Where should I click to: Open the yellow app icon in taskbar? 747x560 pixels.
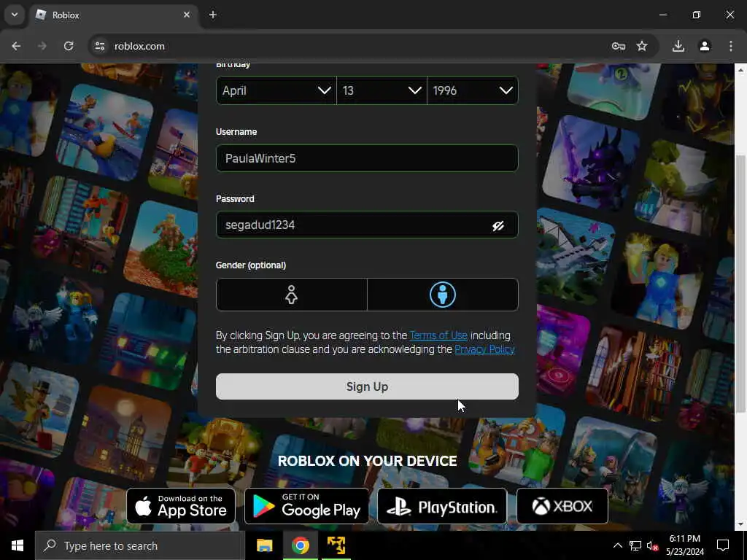pos(336,545)
